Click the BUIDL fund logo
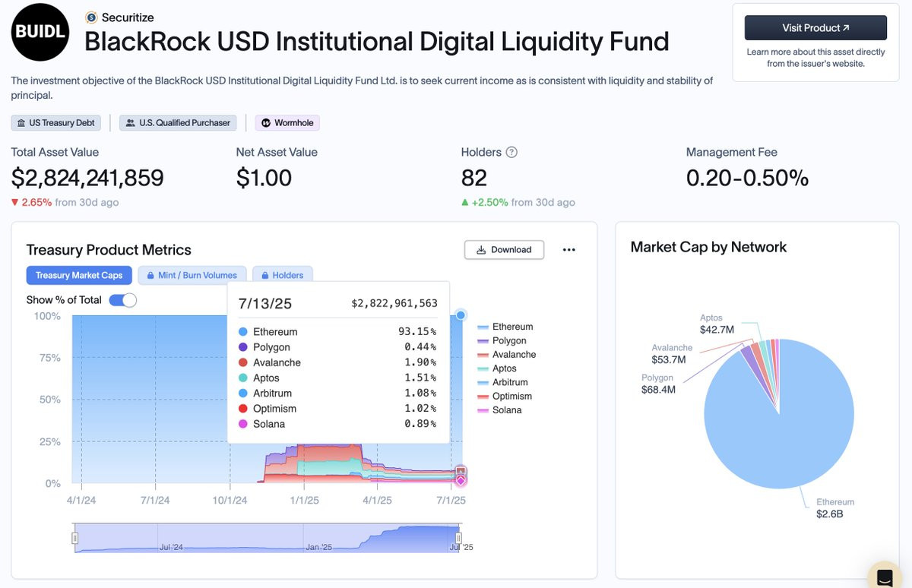The height and width of the screenshot is (588, 912). [40, 33]
